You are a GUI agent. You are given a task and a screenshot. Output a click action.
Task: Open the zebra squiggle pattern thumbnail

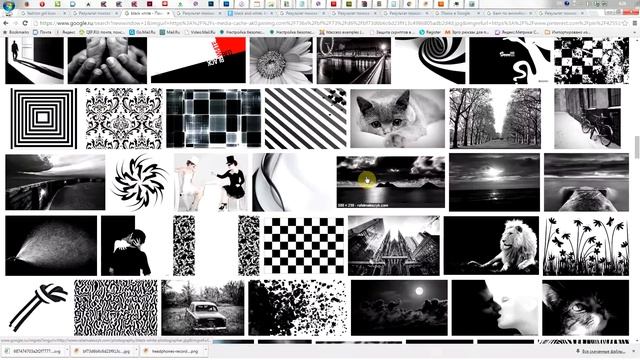116,308
